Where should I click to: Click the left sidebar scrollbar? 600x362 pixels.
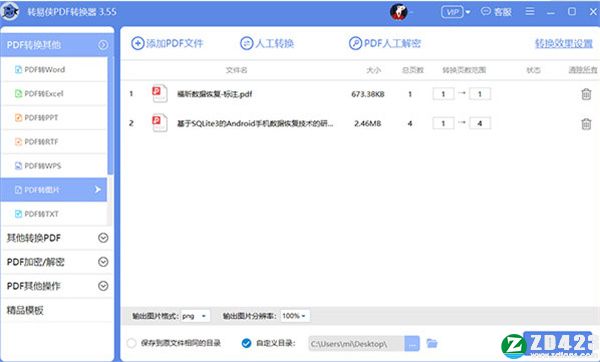(x=110, y=116)
